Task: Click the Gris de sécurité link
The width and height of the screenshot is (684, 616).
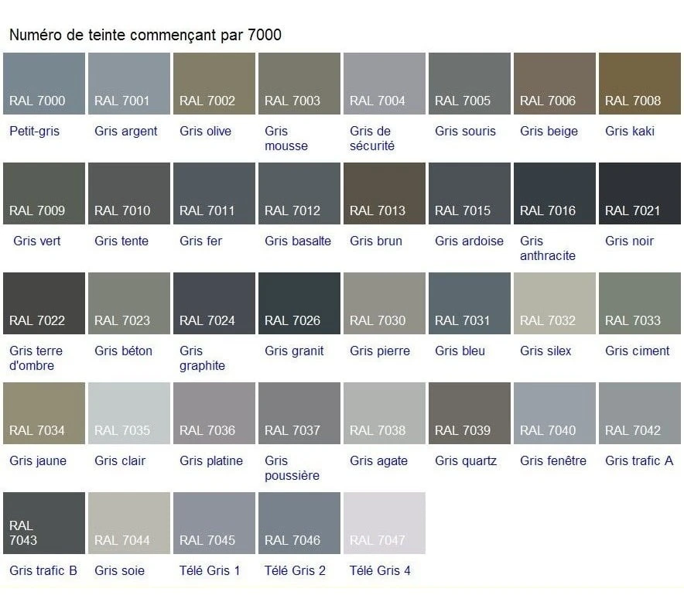Action: click(372, 139)
